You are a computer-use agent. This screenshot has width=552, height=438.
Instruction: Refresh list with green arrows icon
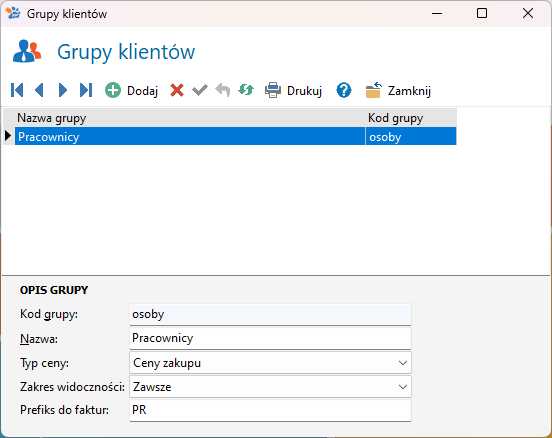point(246,90)
